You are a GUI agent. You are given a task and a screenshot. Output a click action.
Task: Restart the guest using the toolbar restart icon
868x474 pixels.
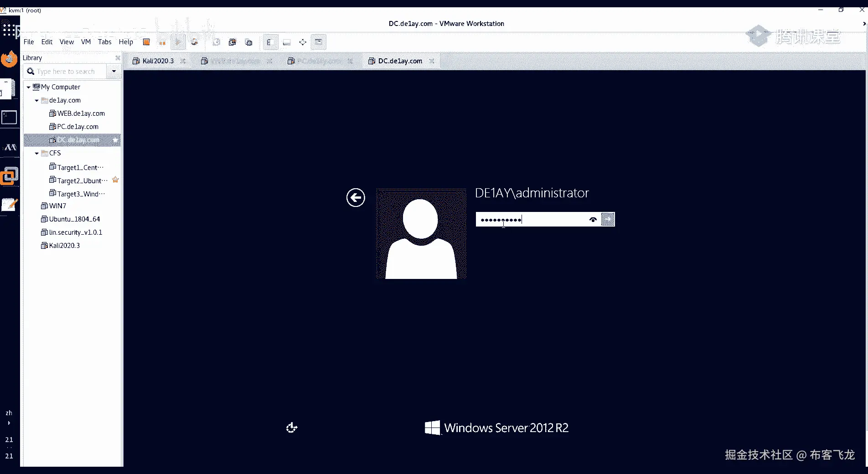pyautogui.click(x=194, y=42)
